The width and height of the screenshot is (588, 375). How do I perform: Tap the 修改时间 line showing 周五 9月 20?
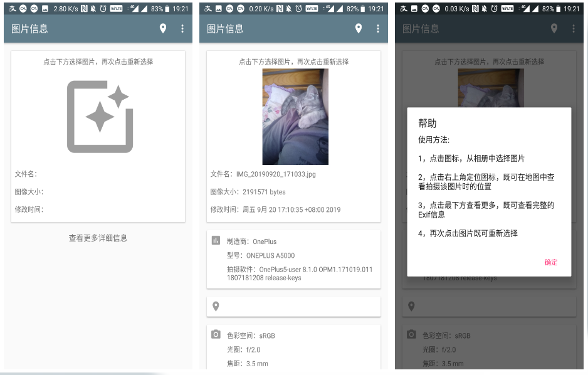(x=275, y=209)
